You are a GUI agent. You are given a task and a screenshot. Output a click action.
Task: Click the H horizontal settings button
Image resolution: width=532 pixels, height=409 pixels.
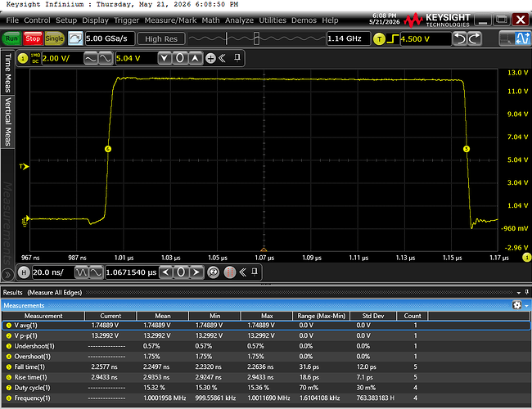click(x=24, y=272)
